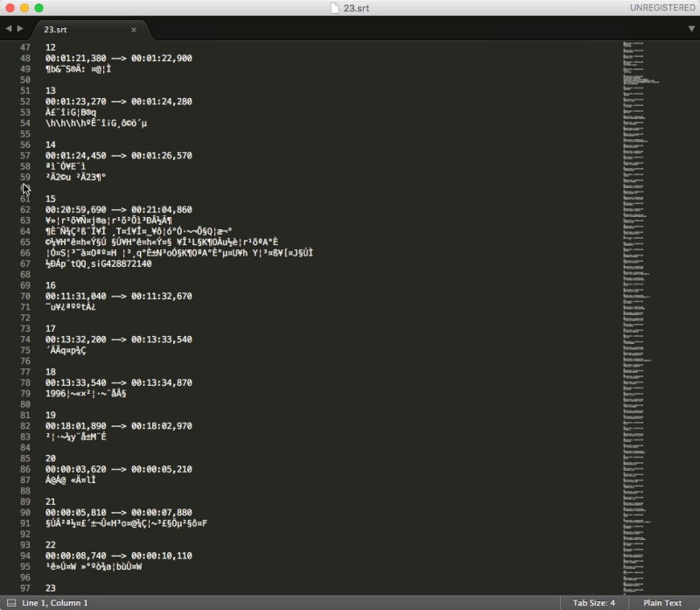This screenshot has height=610, width=700.
Task: Click subtitle index 23 on line 97
Action: pyautogui.click(x=51, y=588)
